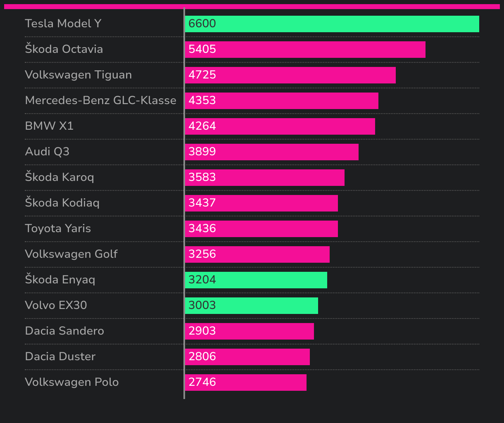Select the Dacia Duster label
Viewport: 504px width, 423px height.
click(60, 356)
